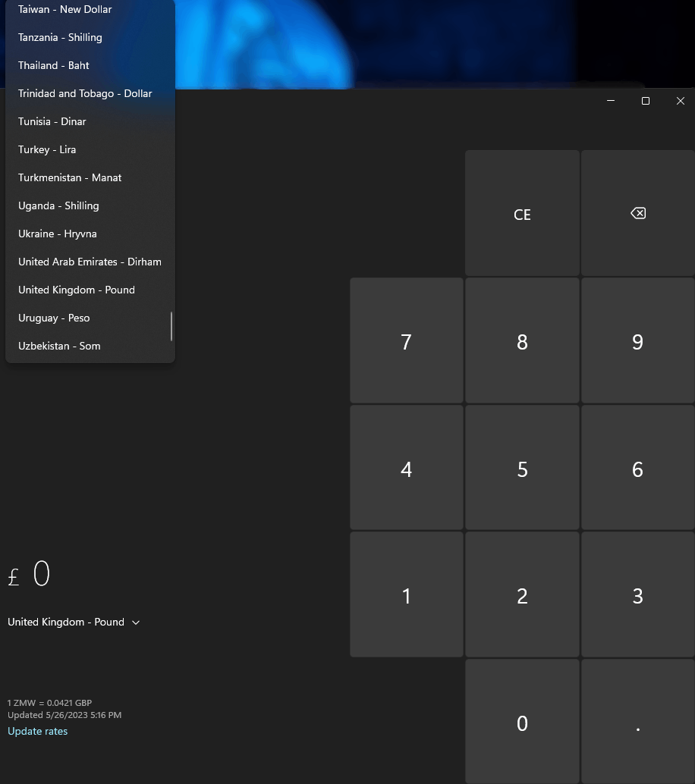Pick Uruguay - Peso from the list
Screen dimensions: 695x784
coord(90,318)
